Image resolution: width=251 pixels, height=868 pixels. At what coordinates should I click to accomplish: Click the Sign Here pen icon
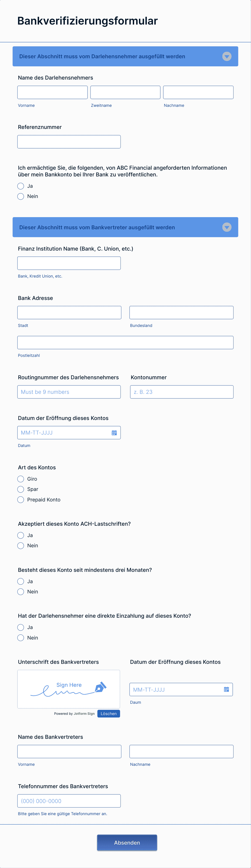pyautogui.click(x=100, y=687)
